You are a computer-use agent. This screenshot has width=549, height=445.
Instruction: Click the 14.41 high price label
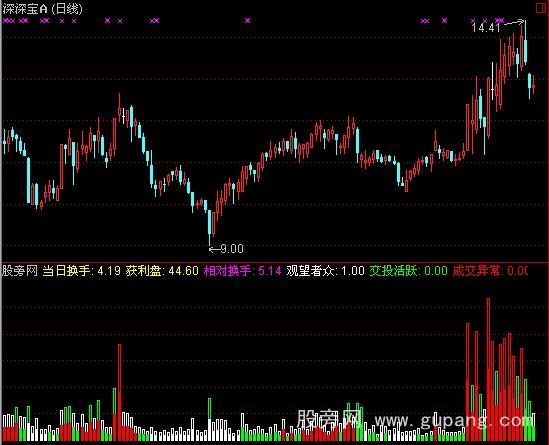pyautogui.click(x=486, y=28)
